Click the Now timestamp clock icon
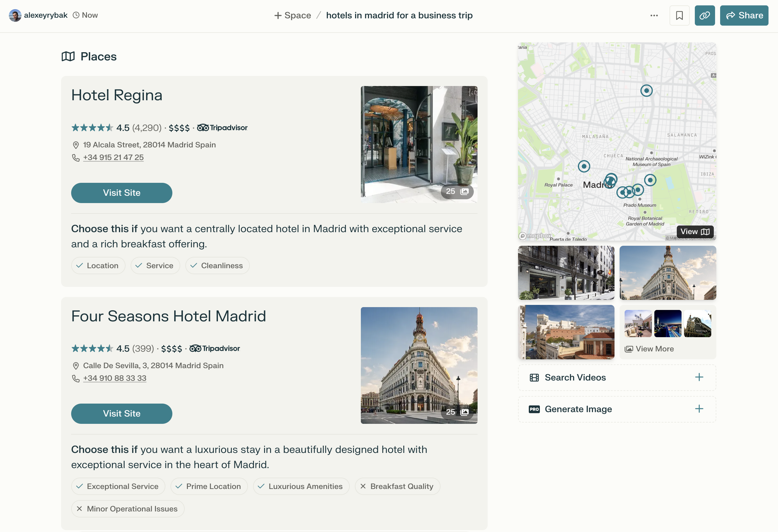Image resolution: width=778 pixels, height=532 pixels. coord(76,15)
